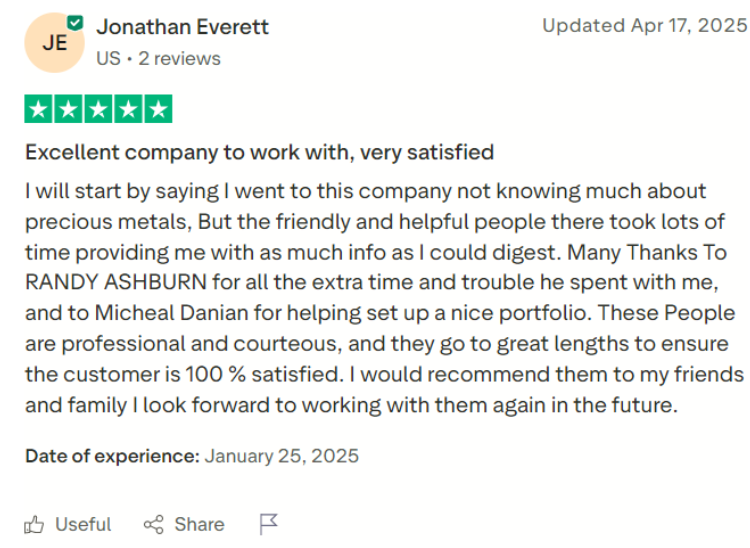Click the JE profile avatar
Screen dimensions: 750x548
click(55, 43)
